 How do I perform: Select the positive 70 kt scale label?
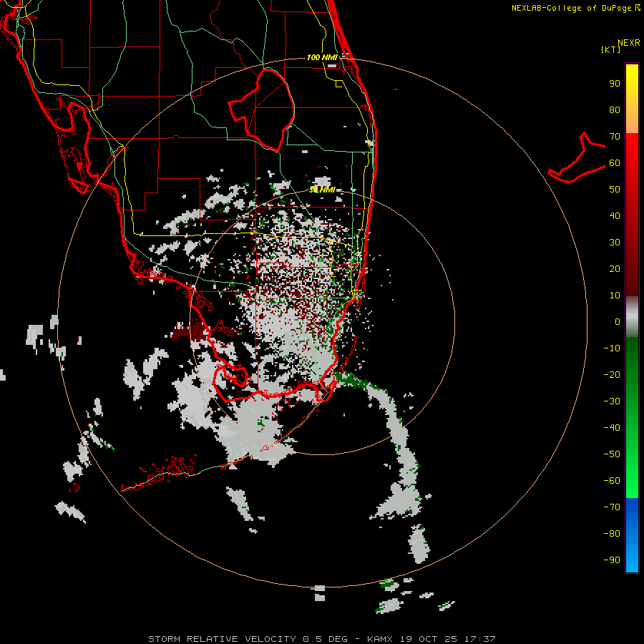tap(615, 137)
